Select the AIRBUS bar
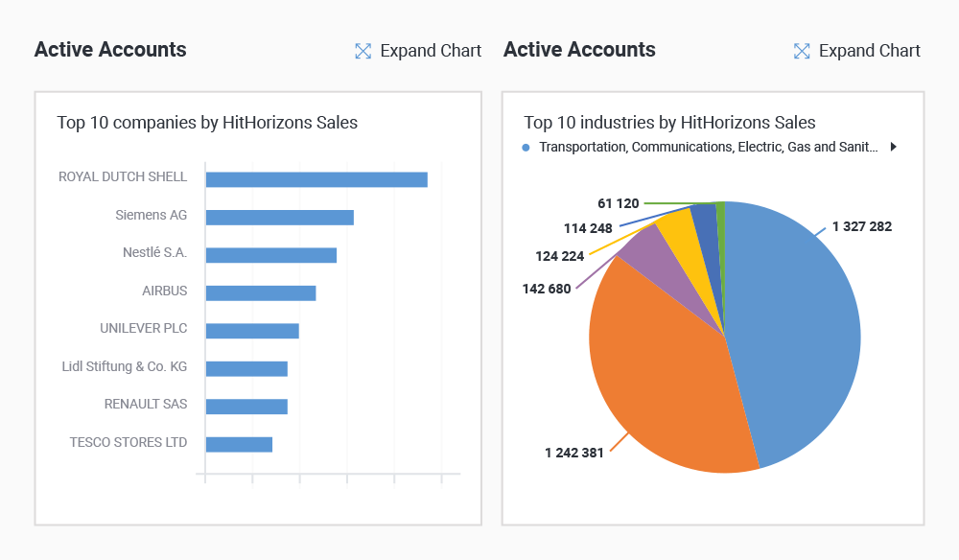Viewport: 959px width, 560px height. tap(261, 293)
